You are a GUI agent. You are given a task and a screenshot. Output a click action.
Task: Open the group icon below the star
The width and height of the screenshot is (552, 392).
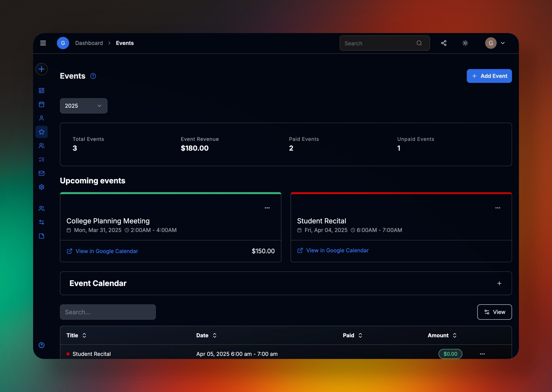(42, 146)
